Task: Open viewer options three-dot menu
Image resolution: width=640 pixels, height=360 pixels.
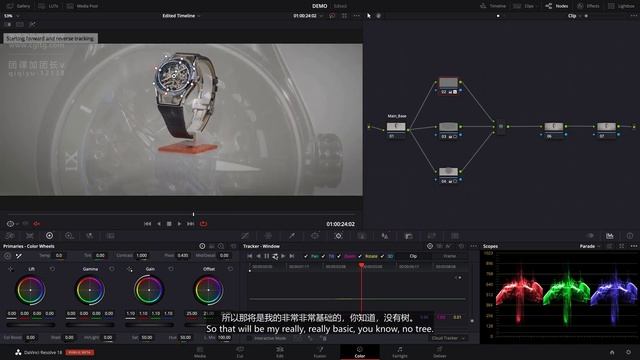Action: (356, 16)
